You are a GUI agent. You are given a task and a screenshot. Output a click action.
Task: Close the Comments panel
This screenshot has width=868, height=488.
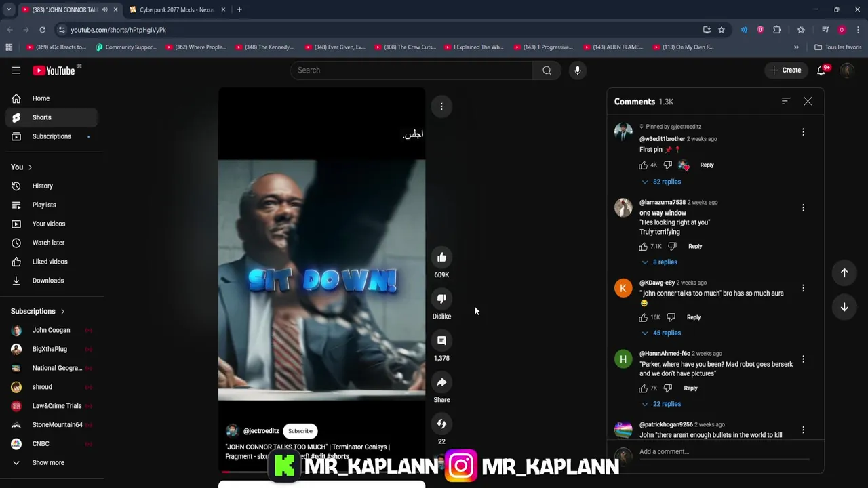coord(808,101)
